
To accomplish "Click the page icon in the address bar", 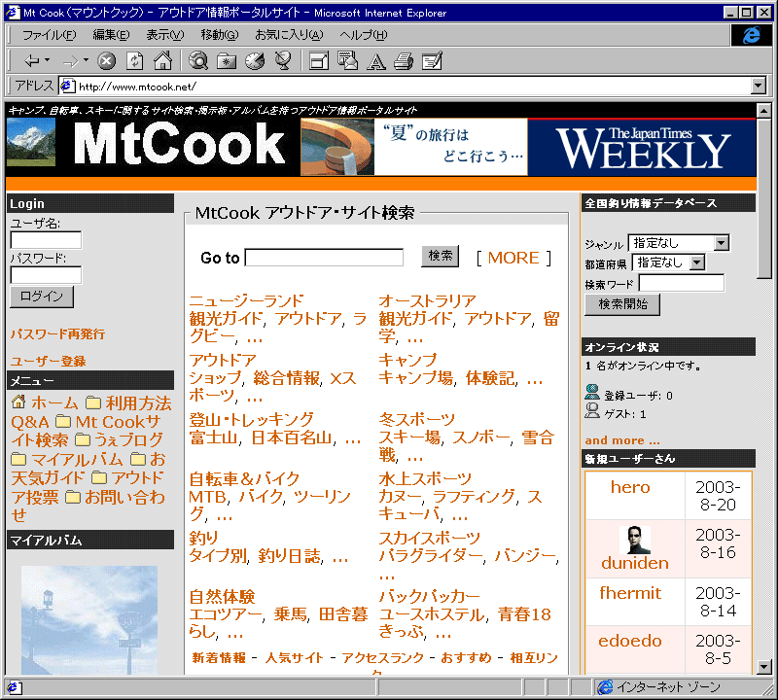I will click(67, 87).
